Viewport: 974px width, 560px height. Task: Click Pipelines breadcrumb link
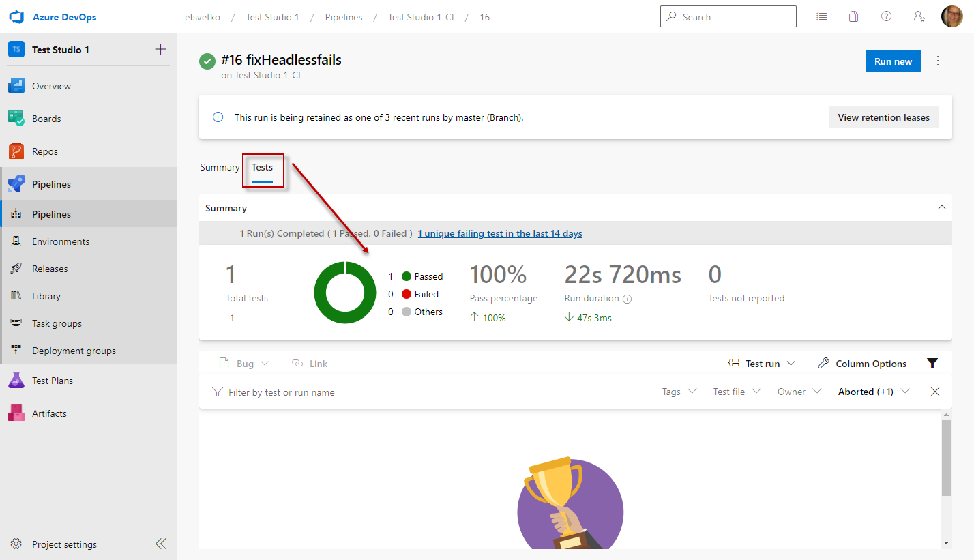(344, 17)
